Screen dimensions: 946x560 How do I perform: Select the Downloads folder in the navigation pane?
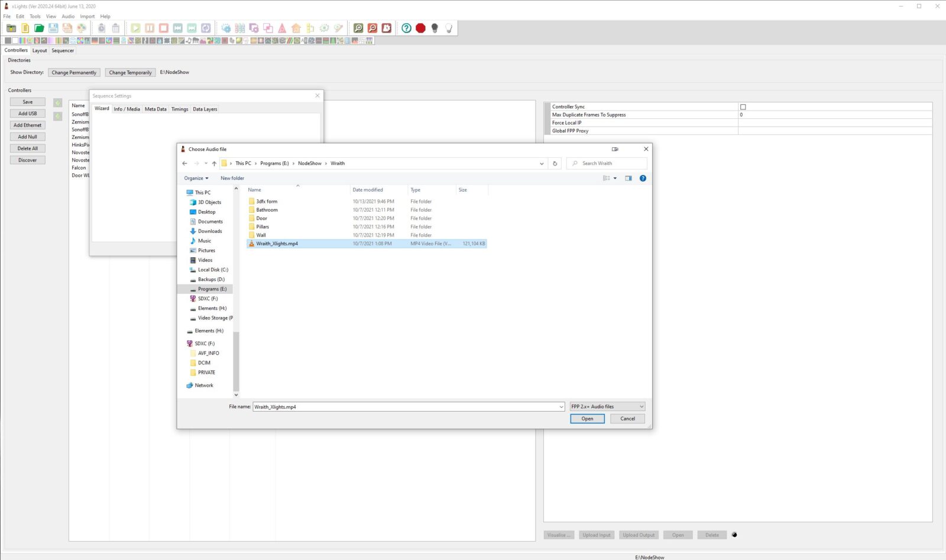click(209, 231)
